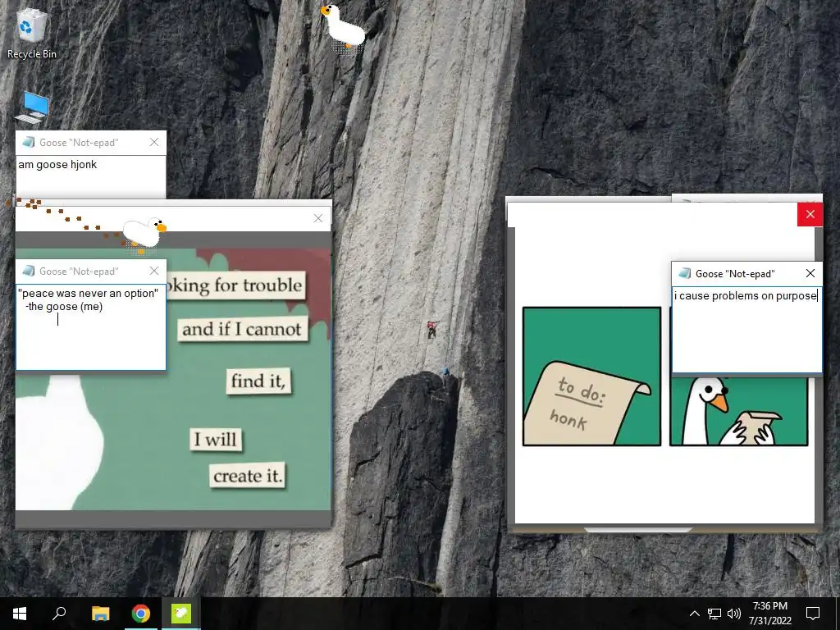The height and width of the screenshot is (630, 840).
Task: Close the 'peace was never an option' Not-epad
Action: (x=154, y=271)
